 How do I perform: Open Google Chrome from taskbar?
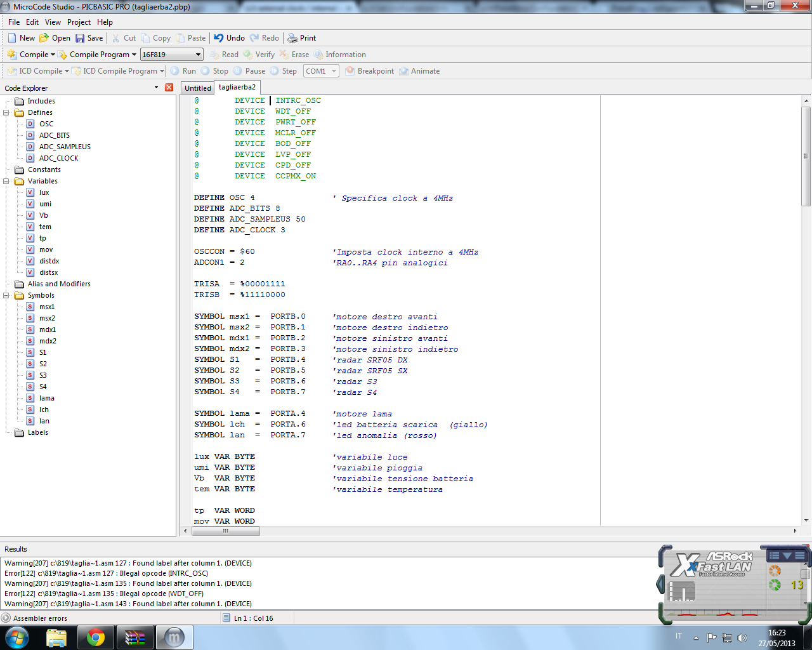click(x=96, y=637)
